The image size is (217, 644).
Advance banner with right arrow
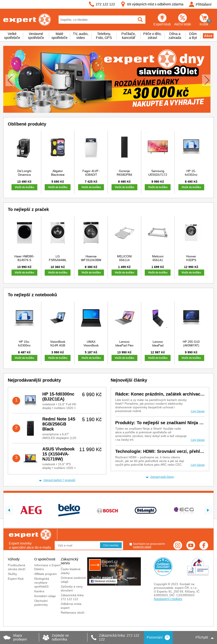[x=207, y=80]
